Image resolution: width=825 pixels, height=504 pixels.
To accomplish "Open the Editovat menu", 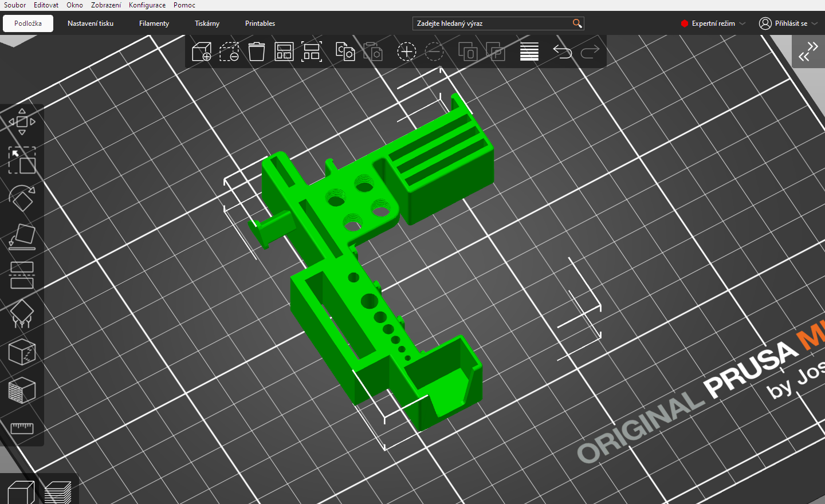I will (x=46, y=5).
